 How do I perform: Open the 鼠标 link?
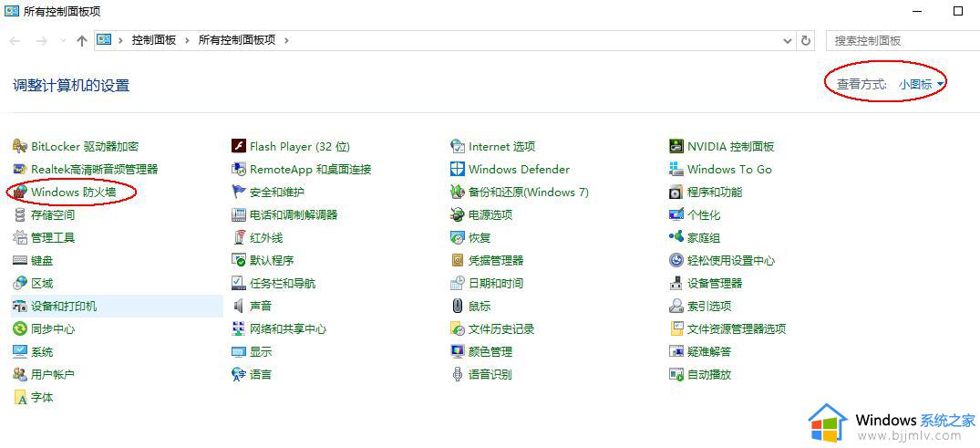tap(480, 306)
